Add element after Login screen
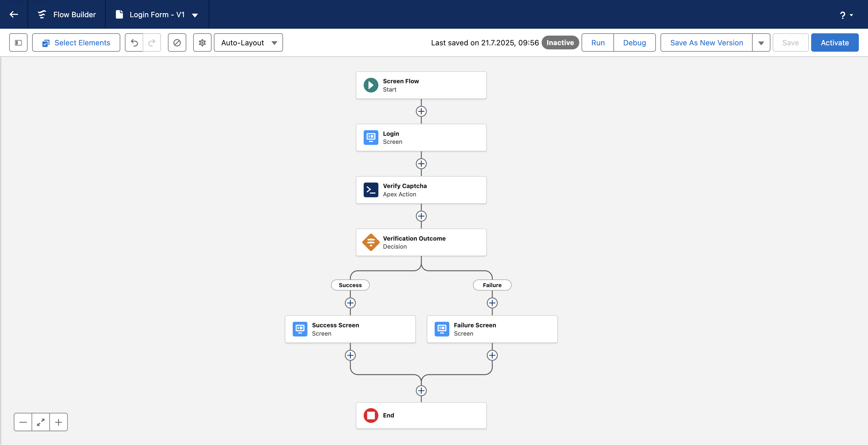This screenshot has width=868, height=445. click(x=421, y=164)
